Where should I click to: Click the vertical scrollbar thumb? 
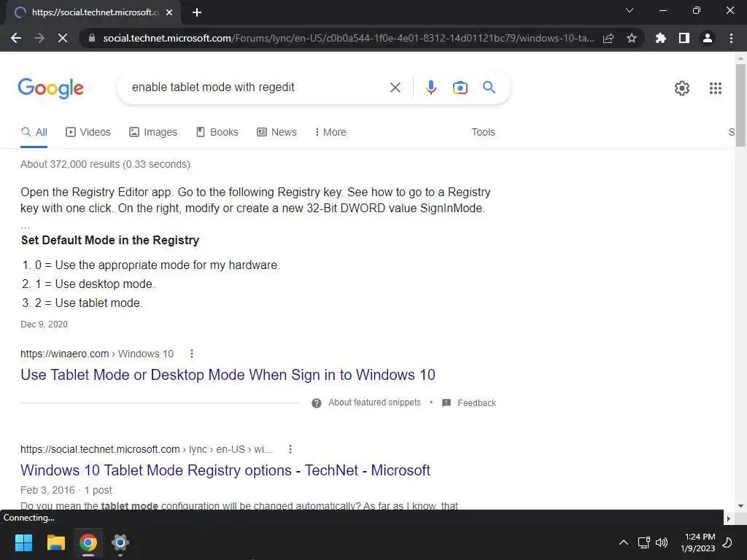point(740,105)
